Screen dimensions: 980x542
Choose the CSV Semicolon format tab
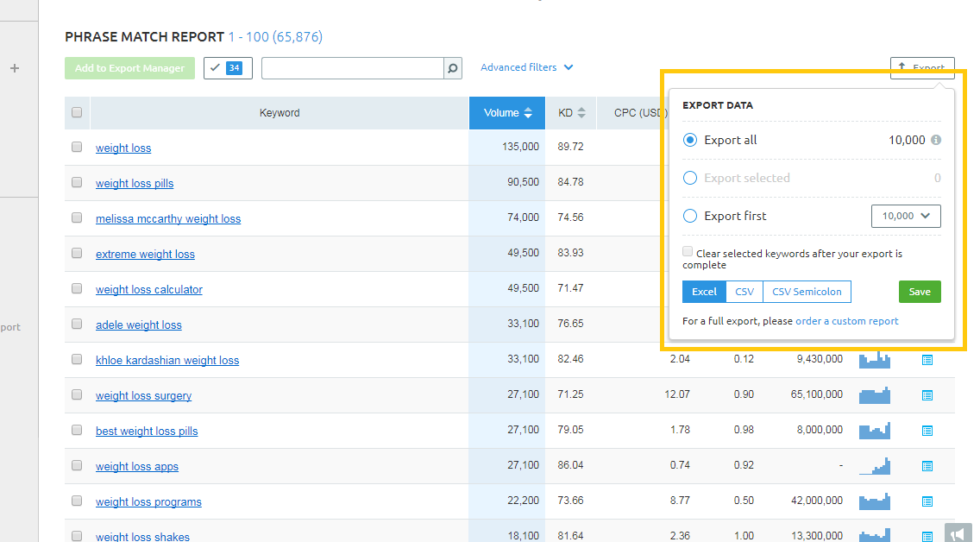[x=807, y=292]
